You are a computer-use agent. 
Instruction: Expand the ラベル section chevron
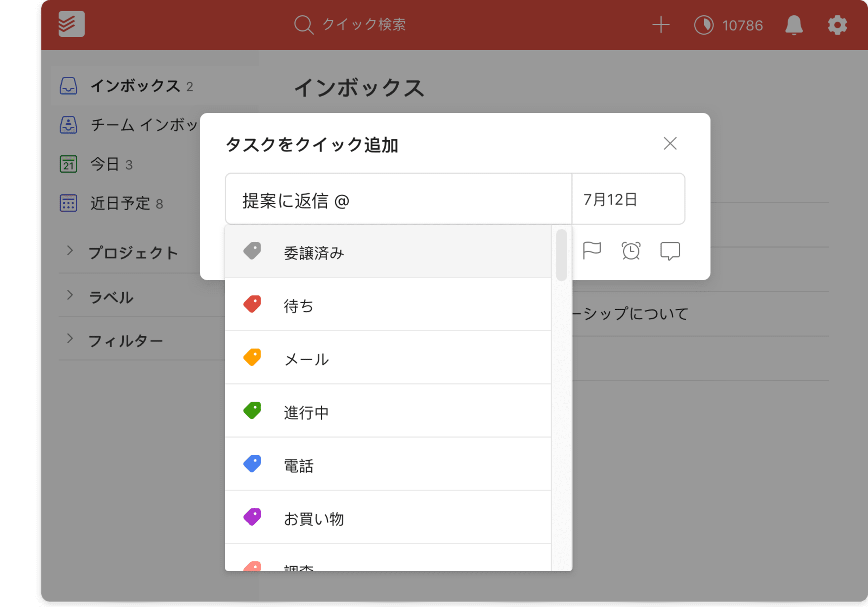tap(69, 295)
